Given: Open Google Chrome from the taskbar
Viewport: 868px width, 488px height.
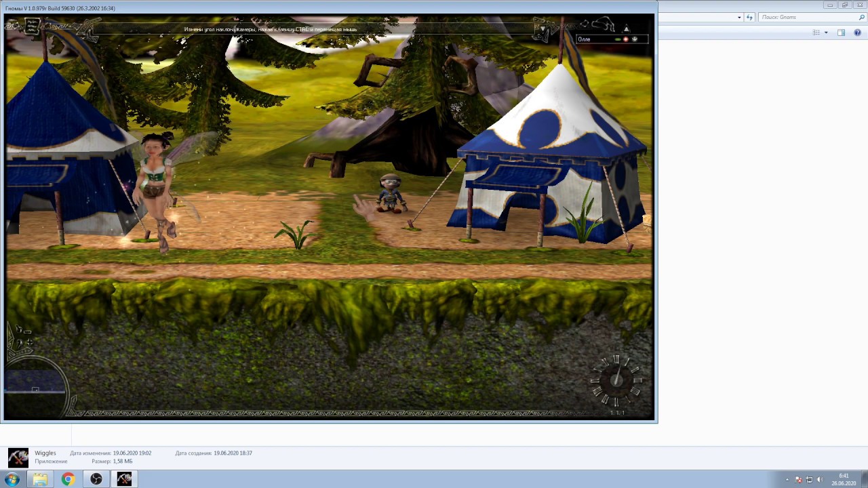Looking at the screenshot, I should (x=68, y=479).
